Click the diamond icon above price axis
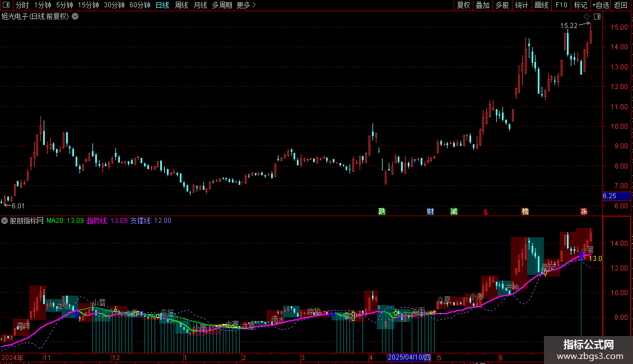Image resolution: width=633 pixels, height=364 pixels. (x=587, y=17)
